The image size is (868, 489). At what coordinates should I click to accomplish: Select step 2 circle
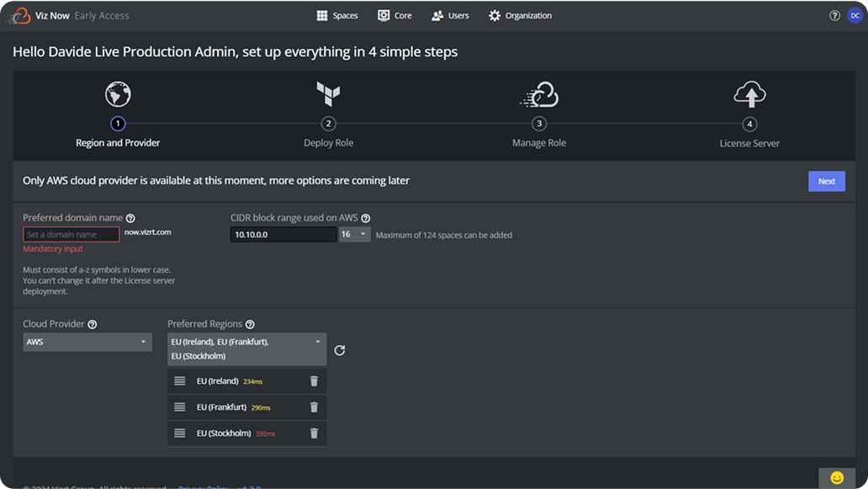point(328,124)
